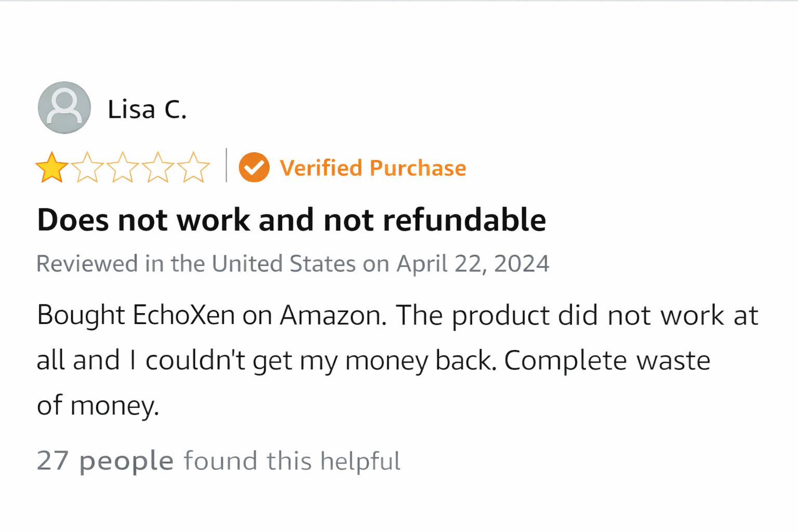The width and height of the screenshot is (798, 532).
Task: Click the 'of money.' last line
Action: click(x=98, y=406)
